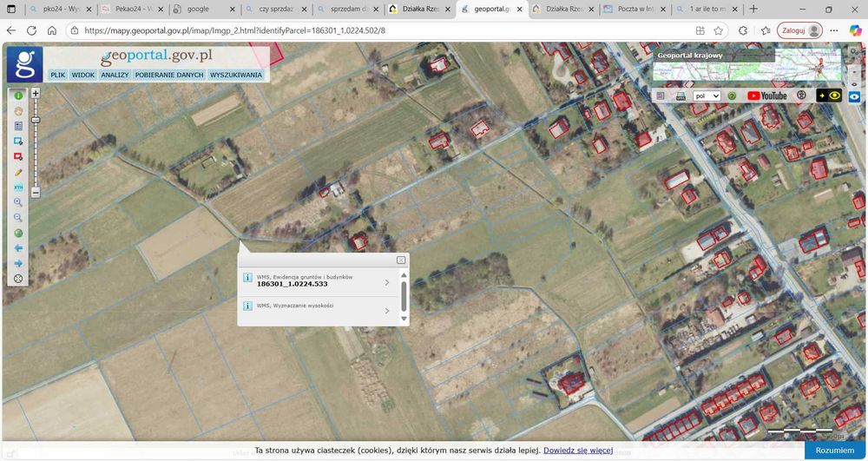Click the star circle icon beside YouTube
The height and width of the screenshot is (461, 868).
tap(801, 95)
